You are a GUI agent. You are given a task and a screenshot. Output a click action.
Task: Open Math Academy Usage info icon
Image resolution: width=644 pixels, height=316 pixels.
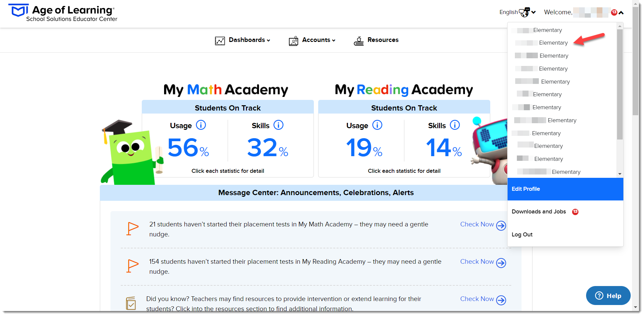[x=201, y=125]
